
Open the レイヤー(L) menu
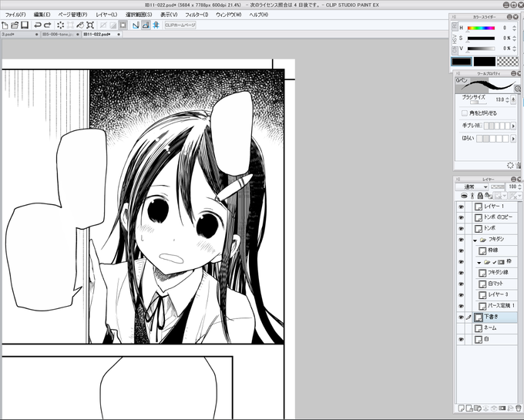tap(106, 15)
